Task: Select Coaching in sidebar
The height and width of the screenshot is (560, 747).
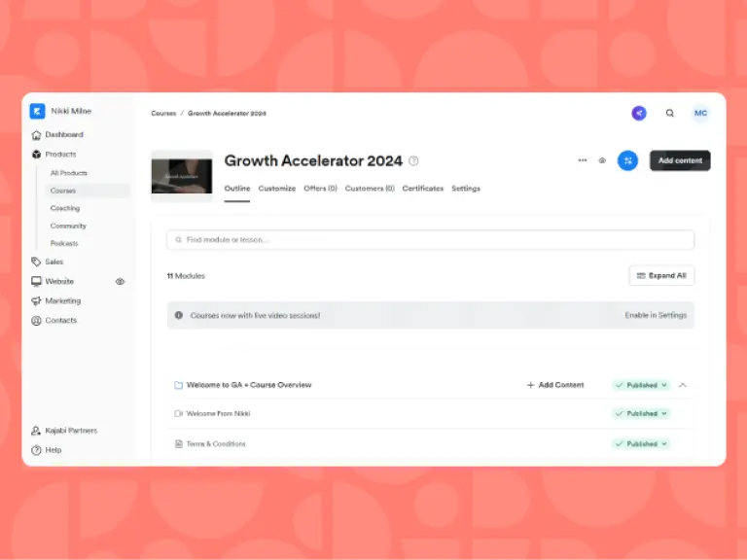Action: point(65,208)
